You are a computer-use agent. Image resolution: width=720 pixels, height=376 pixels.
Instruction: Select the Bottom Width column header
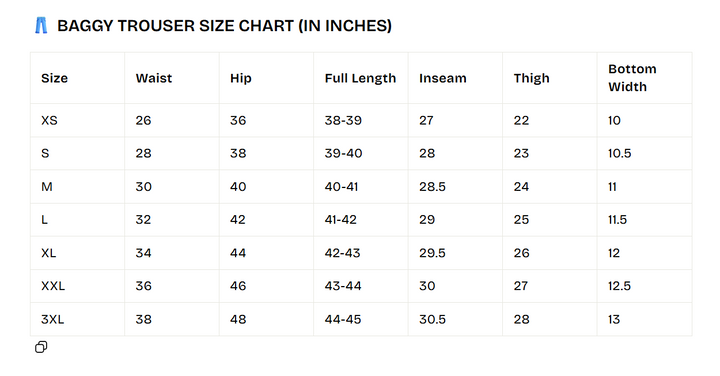click(632, 78)
